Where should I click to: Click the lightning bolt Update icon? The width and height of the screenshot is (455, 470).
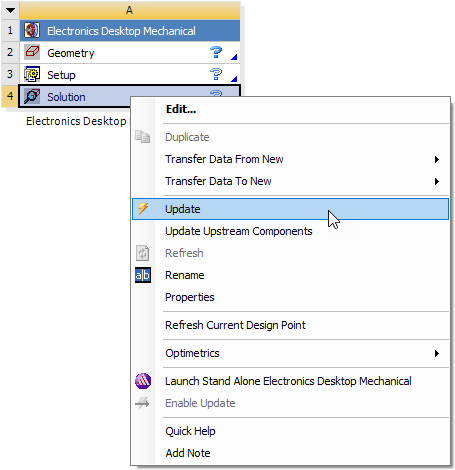[x=143, y=209]
